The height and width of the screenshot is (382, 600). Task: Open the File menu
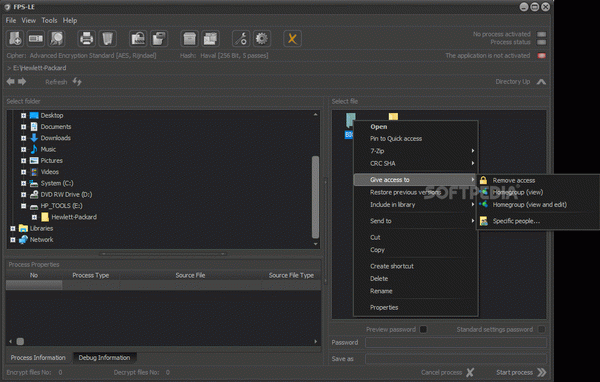[11, 20]
